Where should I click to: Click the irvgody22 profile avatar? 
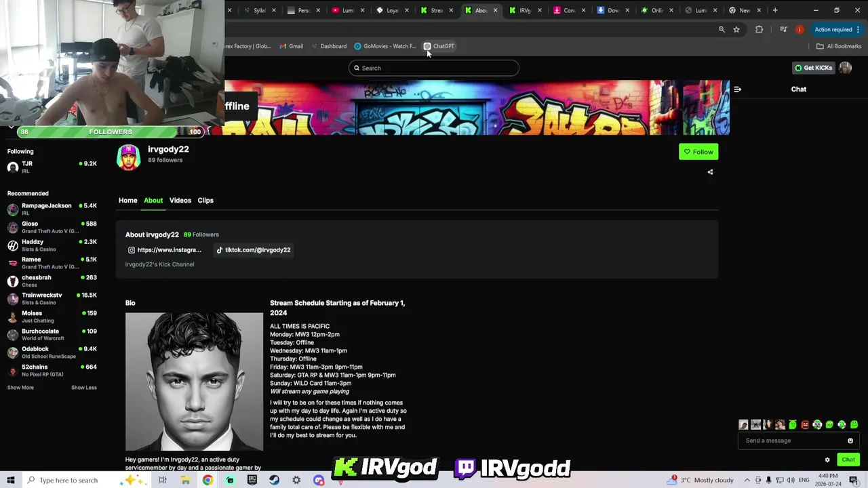click(x=128, y=157)
